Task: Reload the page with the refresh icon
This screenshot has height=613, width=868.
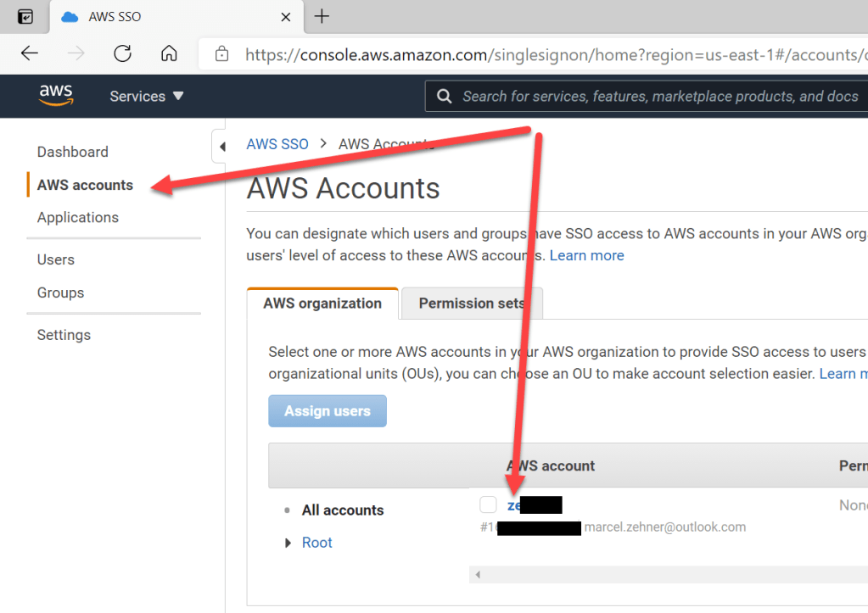Action: click(122, 53)
